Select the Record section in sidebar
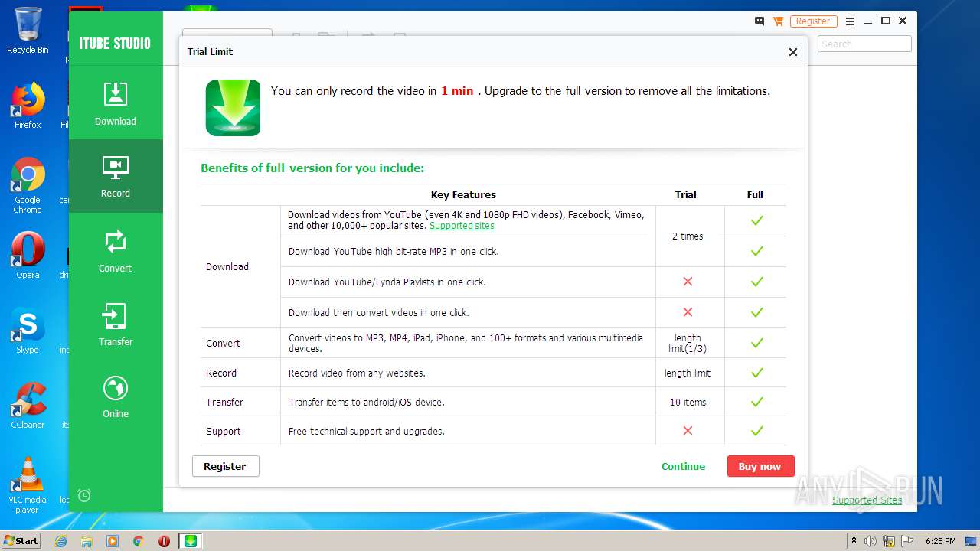The image size is (980, 551). click(116, 176)
